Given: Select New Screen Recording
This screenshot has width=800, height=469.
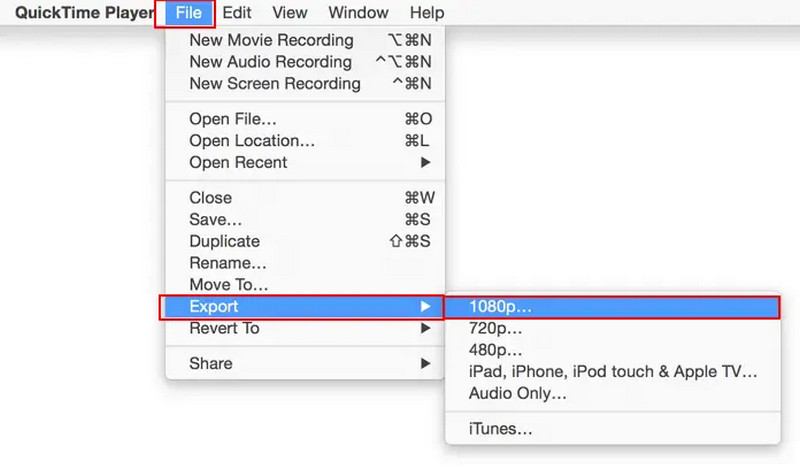Looking at the screenshot, I should tap(275, 84).
